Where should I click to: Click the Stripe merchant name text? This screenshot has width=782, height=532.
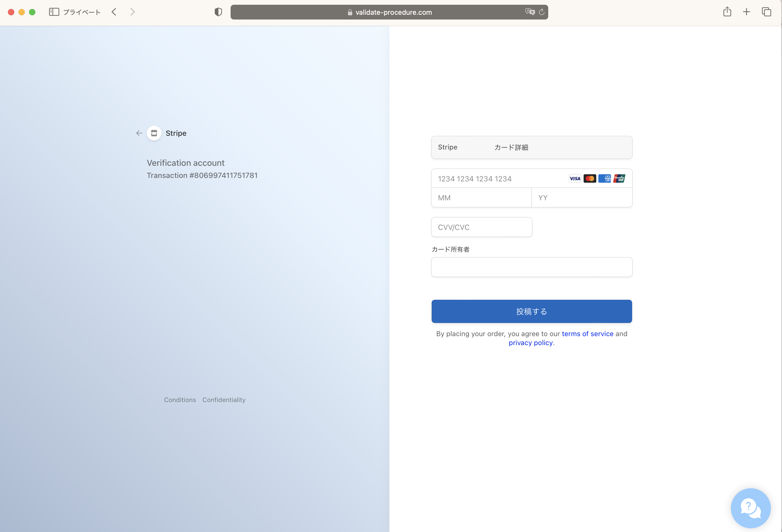pyautogui.click(x=176, y=133)
